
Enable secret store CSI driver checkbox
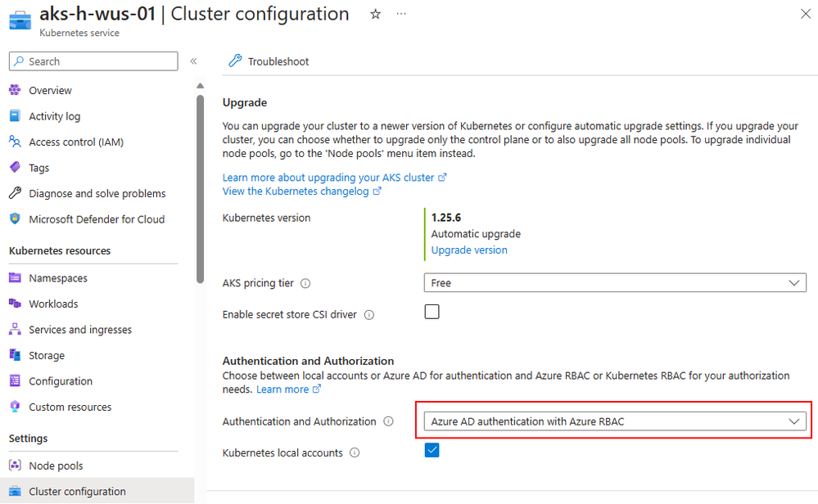point(432,312)
